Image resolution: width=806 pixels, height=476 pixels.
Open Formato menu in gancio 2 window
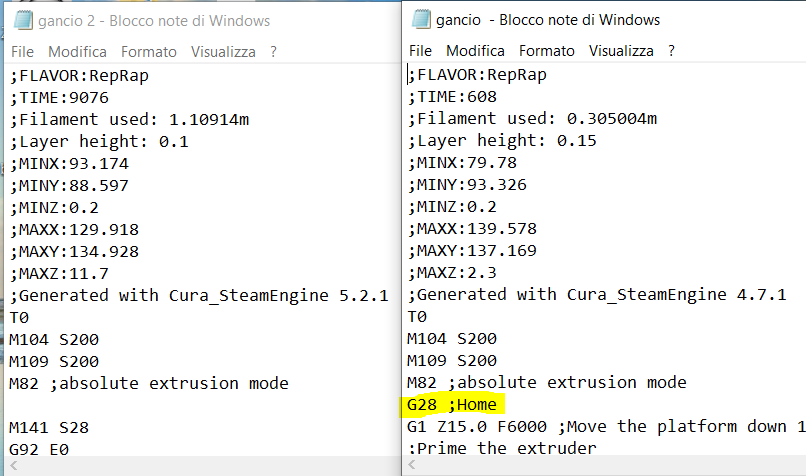[x=149, y=52]
